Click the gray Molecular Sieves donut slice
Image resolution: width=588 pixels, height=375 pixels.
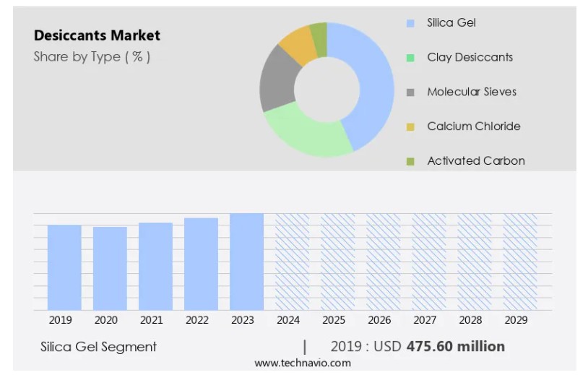[x=277, y=78]
